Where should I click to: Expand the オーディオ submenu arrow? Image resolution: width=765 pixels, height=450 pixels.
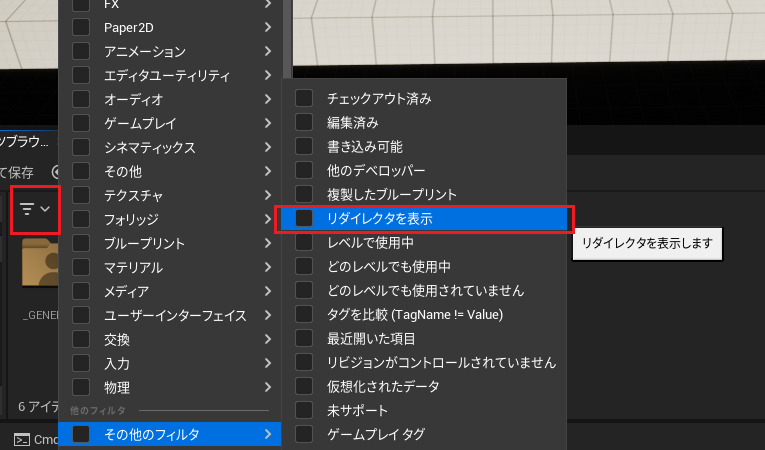268,99
